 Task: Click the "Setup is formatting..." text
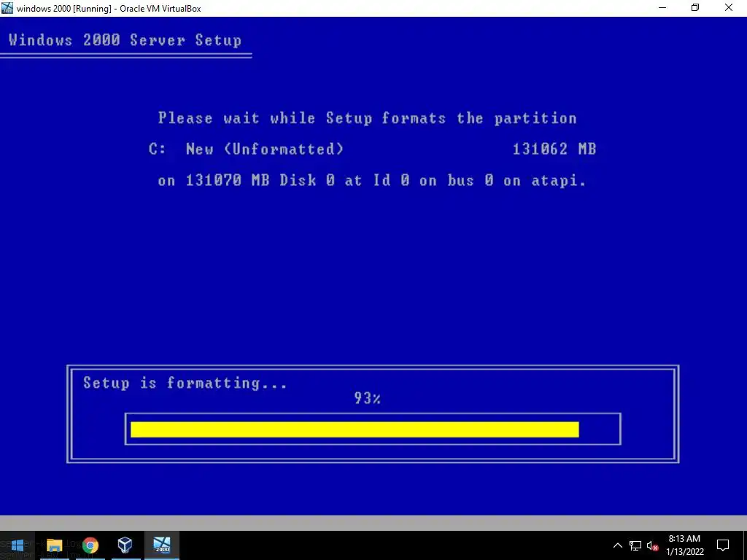tap(185, 384)
